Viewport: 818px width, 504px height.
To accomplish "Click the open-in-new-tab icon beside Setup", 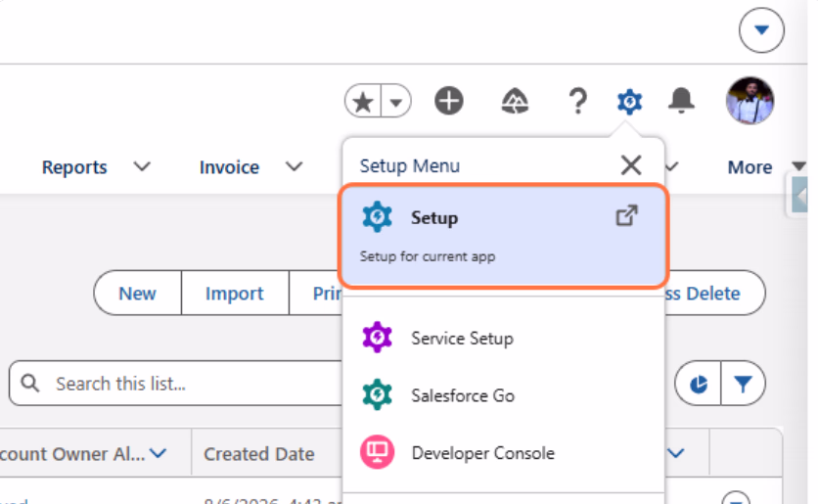I will coord(626,215).
